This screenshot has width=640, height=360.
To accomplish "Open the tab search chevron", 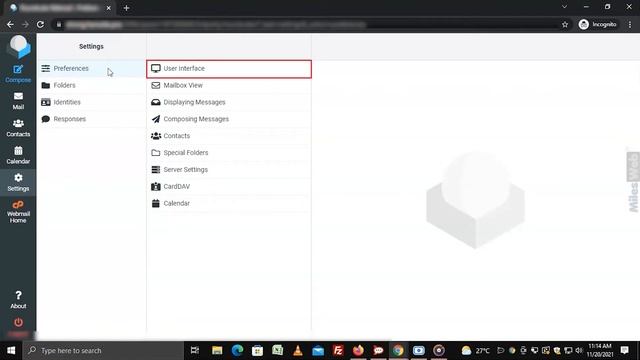I will tap(564, 7).
